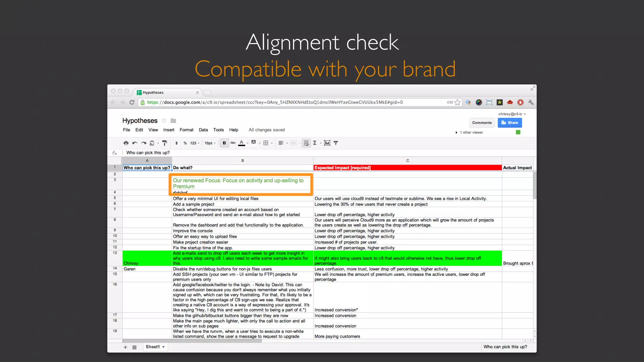Image resolution: width=644 pixels, height=362 pixels.
Task: Star the Hypotheses document
Action: click(164, 121)
